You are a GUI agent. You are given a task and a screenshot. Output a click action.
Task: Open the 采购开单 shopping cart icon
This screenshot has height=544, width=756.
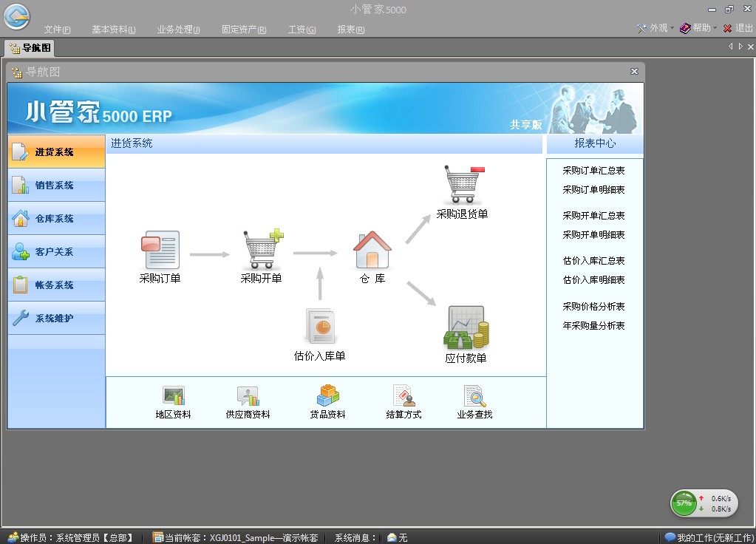263,248
